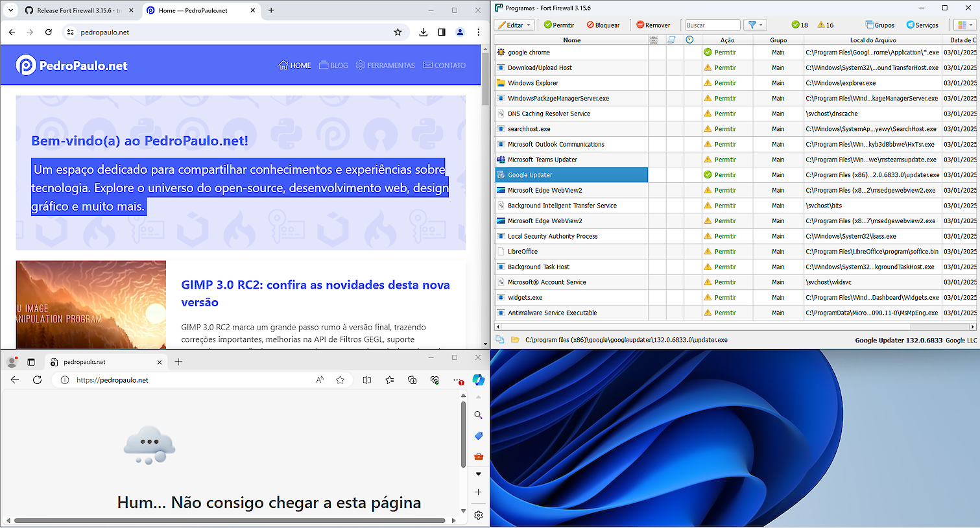Select the DNS Caching Resolver Service row
Viewport: 980px width, 528px height.
(x=735, y=114)
